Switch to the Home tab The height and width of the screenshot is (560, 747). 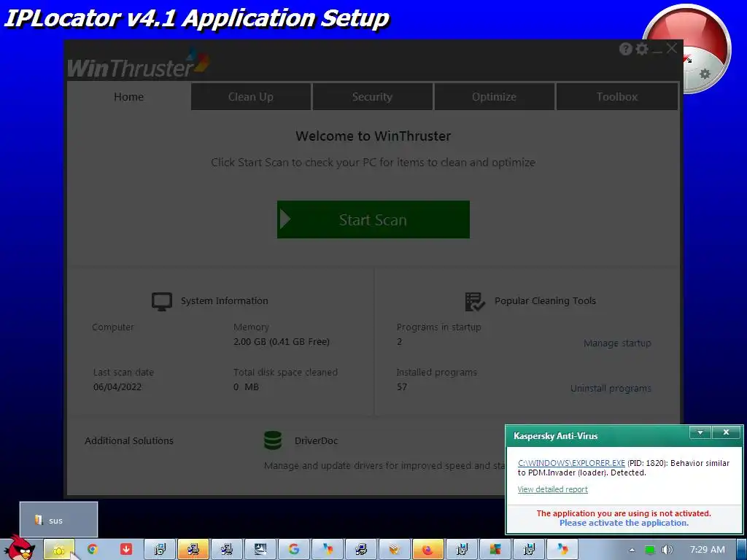tap(128, 97)
